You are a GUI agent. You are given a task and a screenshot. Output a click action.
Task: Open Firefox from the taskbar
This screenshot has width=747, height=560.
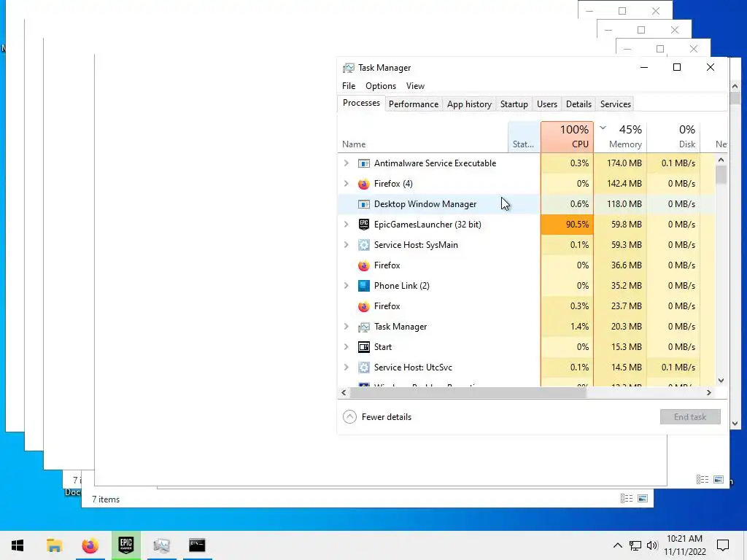click(90, 545)
